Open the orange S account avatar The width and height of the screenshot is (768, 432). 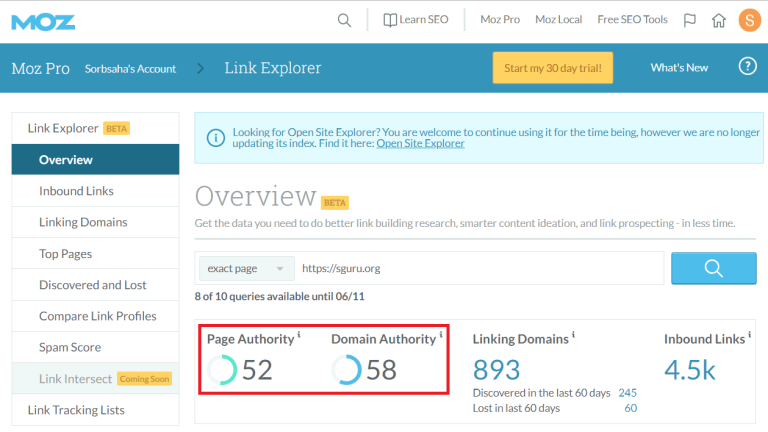(x=749, y=20)
